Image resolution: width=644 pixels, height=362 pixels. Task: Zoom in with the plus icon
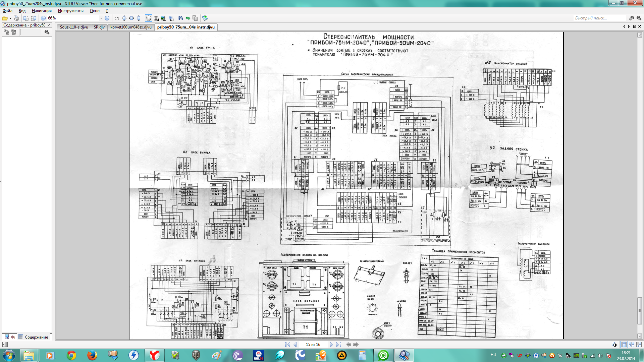pos(107,18)
